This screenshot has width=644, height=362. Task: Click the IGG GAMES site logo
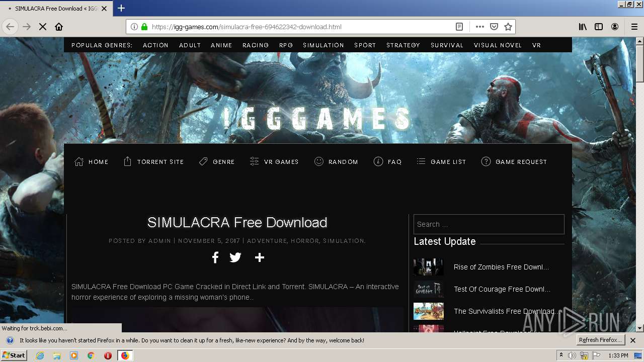(x=317, y=120)
